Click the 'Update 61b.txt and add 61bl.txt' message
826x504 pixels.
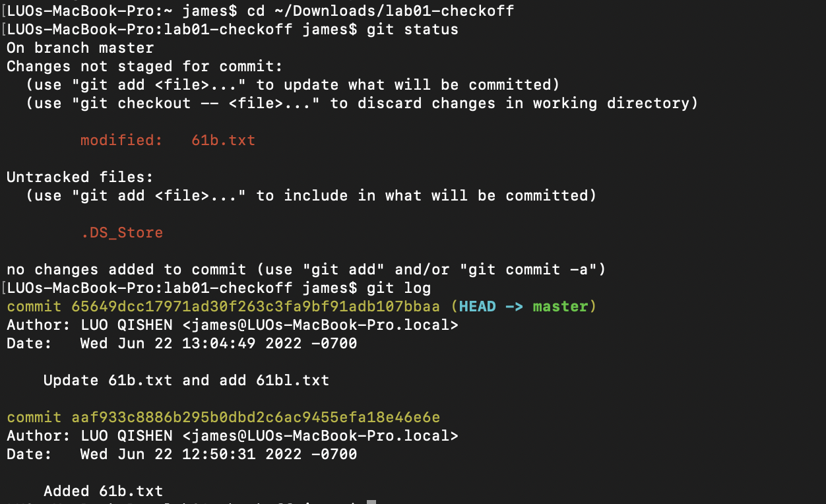click(x=186, y=381)
